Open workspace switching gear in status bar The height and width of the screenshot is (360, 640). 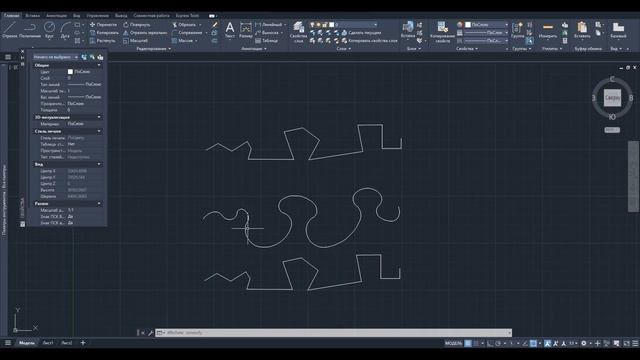tap(584, 343)
